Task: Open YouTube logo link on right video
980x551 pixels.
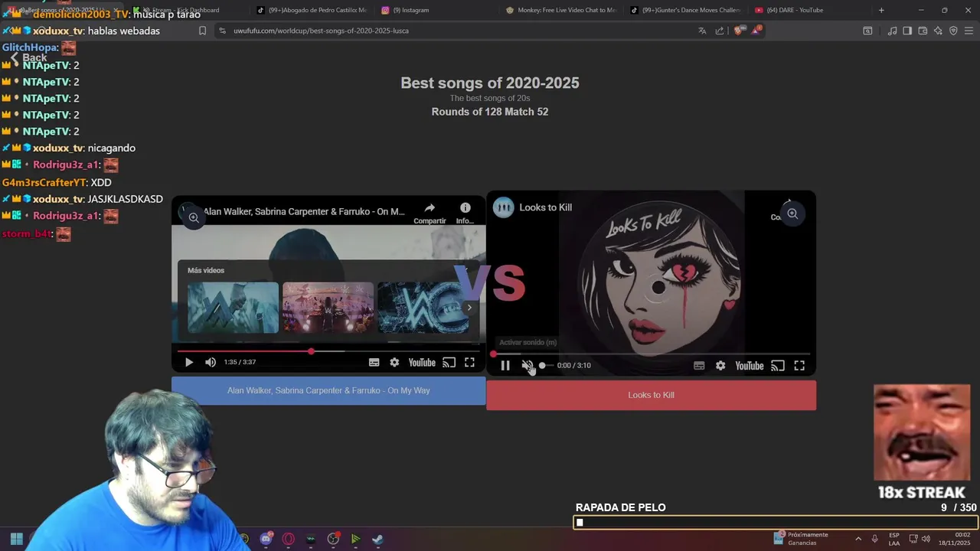Action: pos(750,366)
